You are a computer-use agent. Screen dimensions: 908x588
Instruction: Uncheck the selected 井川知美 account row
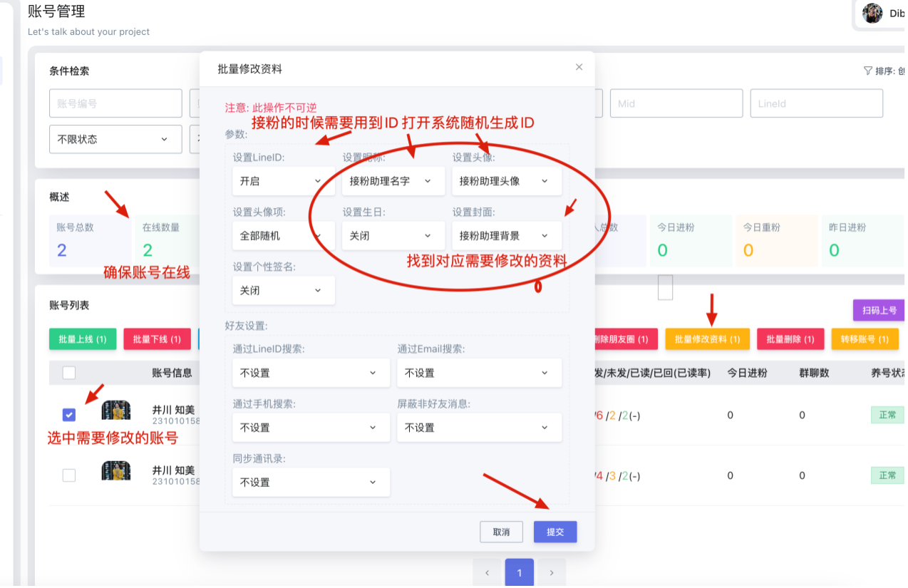click(68, 414)
